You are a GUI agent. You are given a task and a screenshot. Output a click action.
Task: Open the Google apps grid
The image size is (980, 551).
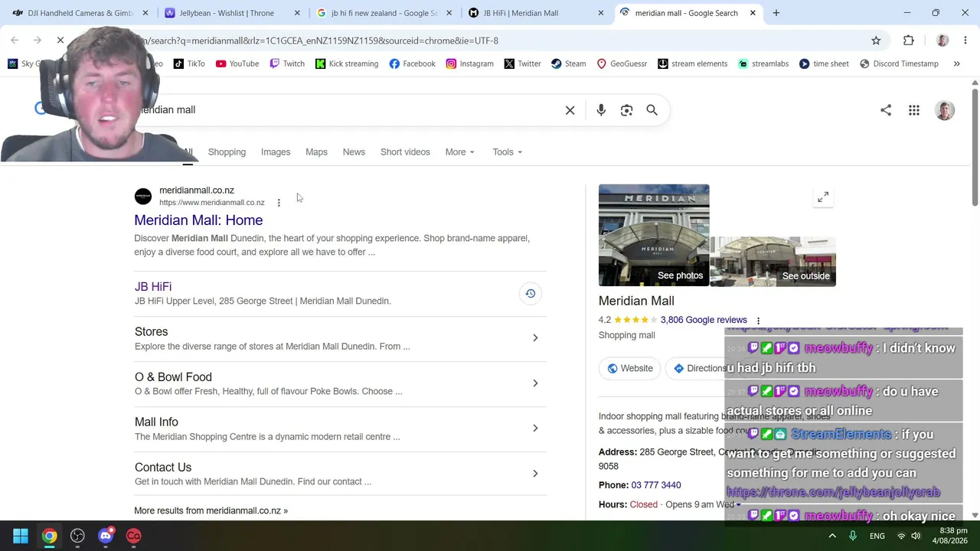tap(914, 110)
